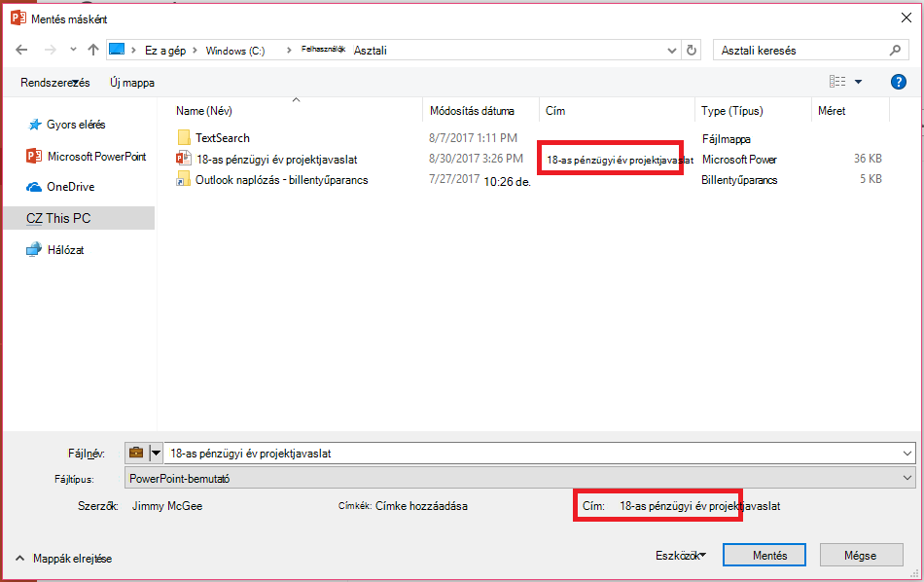Go back with the left arrow
This screenshot has width=924, height=582.
[x=21, y=50]
